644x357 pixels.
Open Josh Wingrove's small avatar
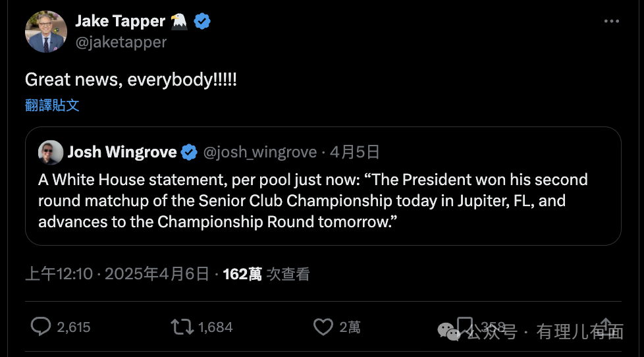50,152
